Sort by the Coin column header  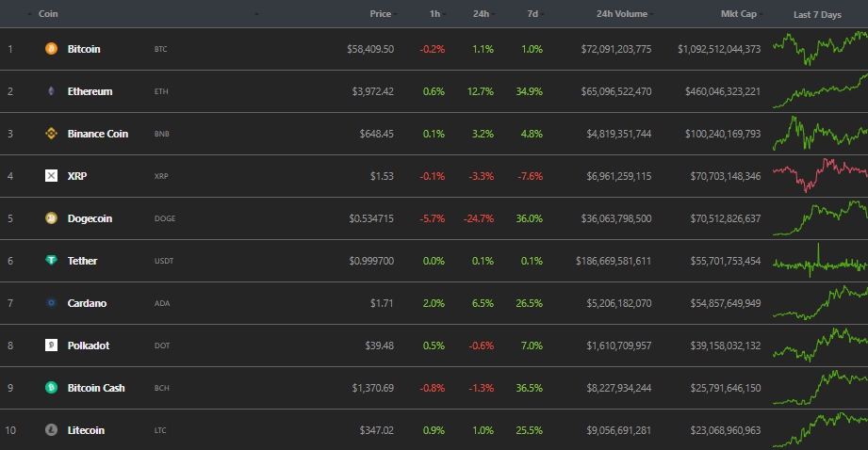(x=48, y=14)
